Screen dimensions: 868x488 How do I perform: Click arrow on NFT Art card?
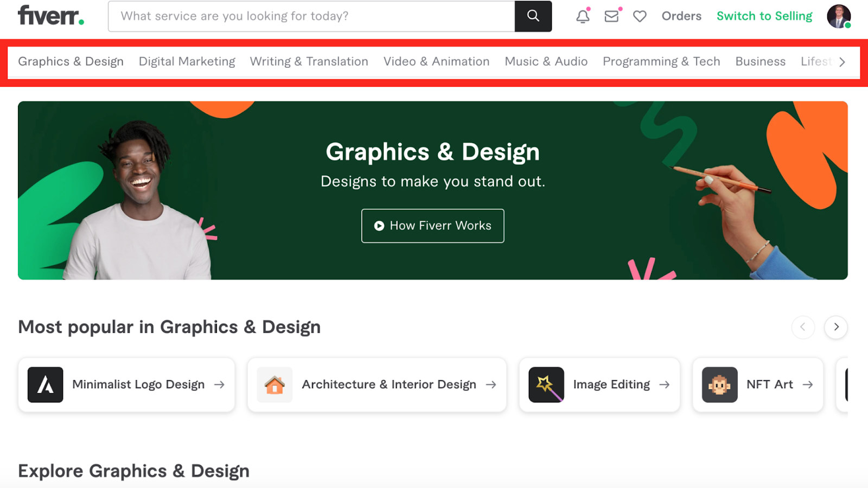(808, 384)
